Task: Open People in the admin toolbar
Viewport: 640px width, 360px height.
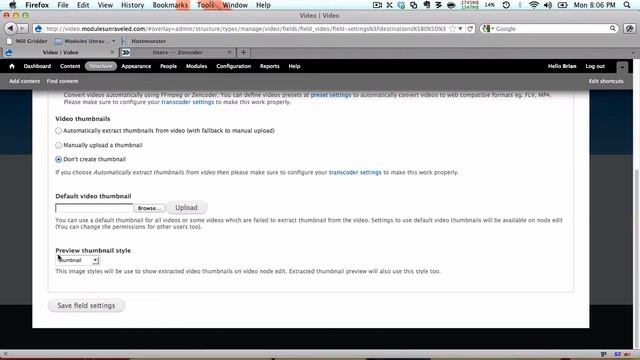Action: click(x=168, y=66)
